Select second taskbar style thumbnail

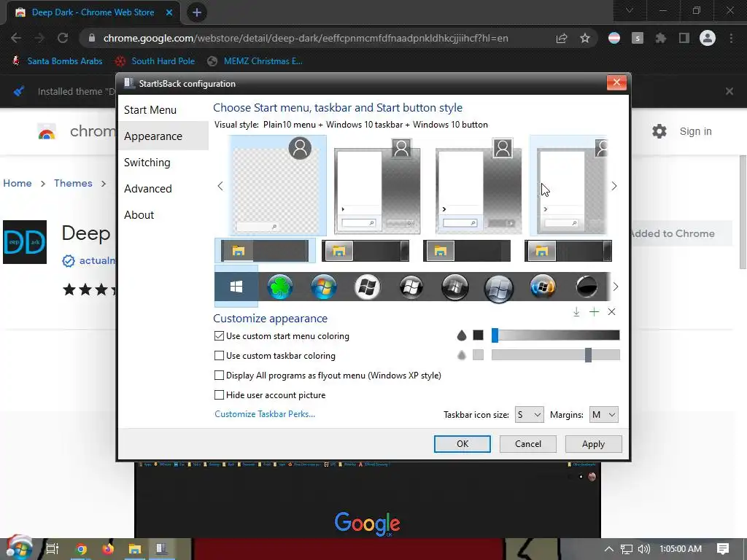pyautogui.click(x=365, y=251)
